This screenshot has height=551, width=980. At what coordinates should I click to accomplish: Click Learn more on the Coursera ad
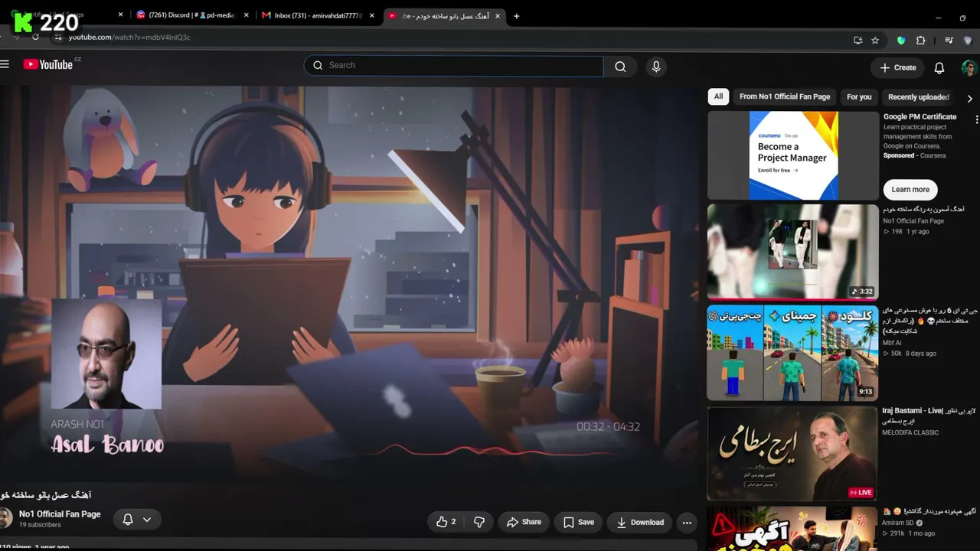coord(910,190)
